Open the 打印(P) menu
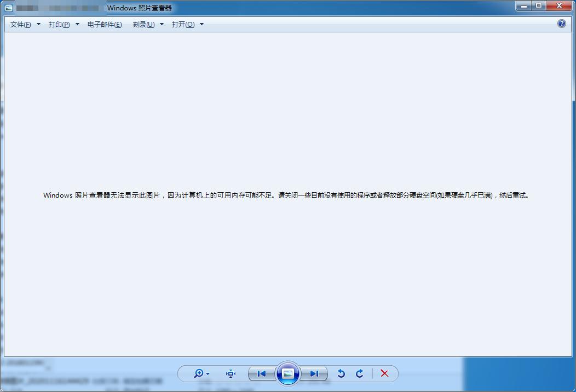The image size is (576, 392). click(x=59, y=24)
